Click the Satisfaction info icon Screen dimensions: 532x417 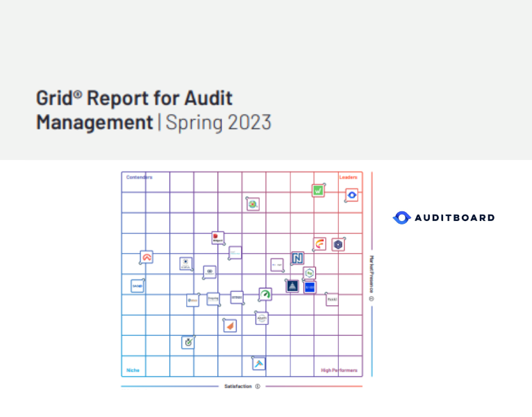coord(258,386)
